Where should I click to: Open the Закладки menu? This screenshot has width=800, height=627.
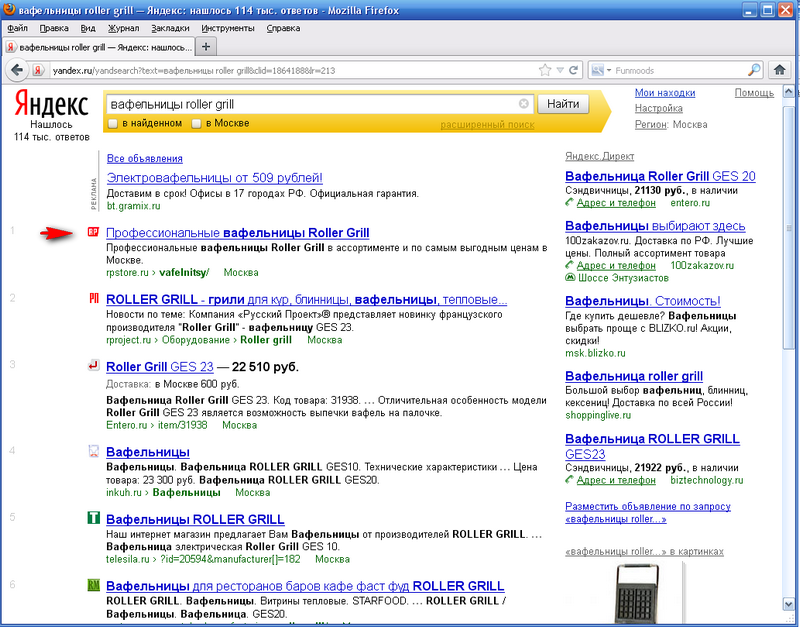pos(170,28)
